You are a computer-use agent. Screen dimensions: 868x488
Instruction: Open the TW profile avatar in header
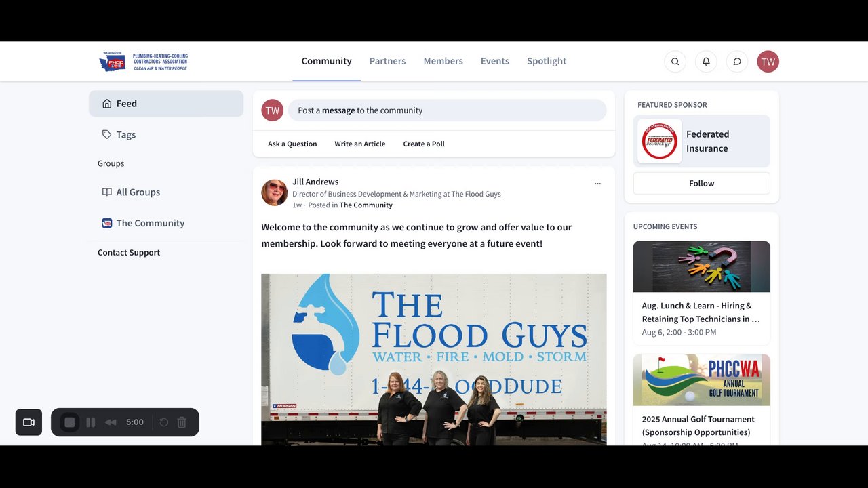(768, 62)
